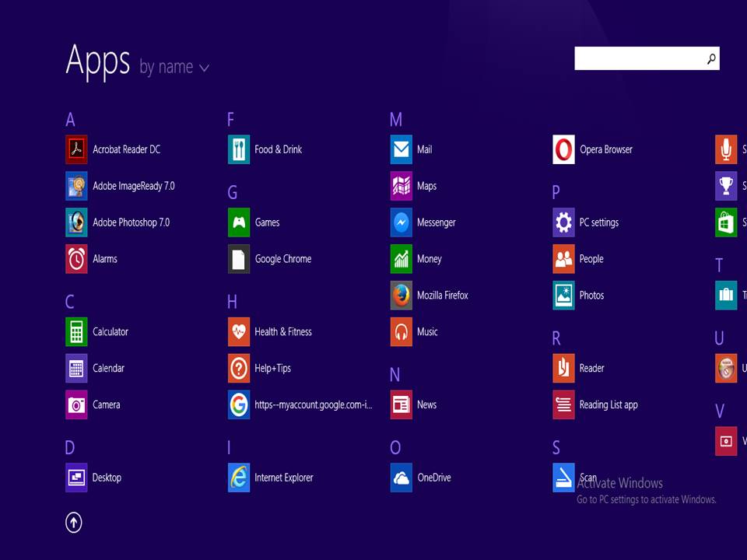Click the 'Reading List app' label
747x560 pixels.
608,404
